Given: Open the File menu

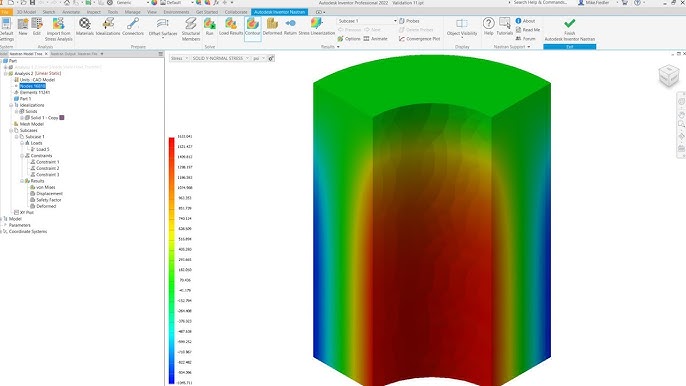Looking at the screenshot, I should click(x=6, y=12).
